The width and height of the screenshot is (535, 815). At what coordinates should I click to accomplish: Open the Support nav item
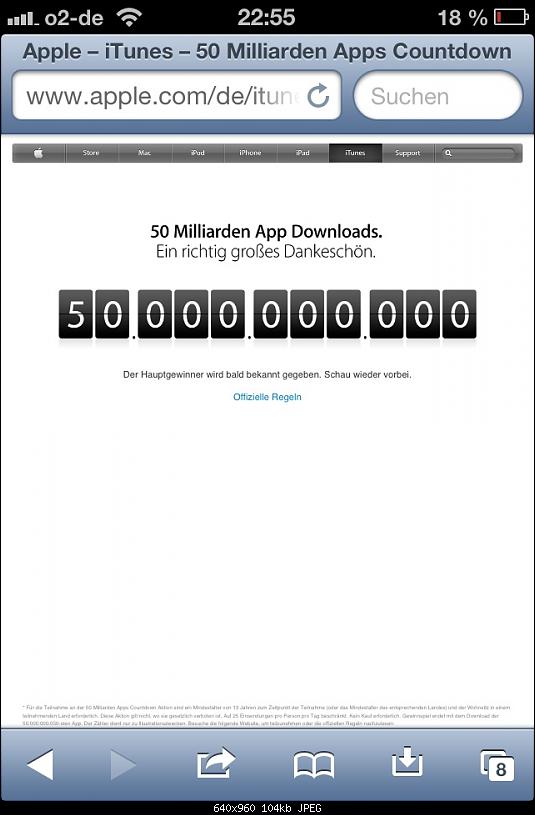coord(408,153)
